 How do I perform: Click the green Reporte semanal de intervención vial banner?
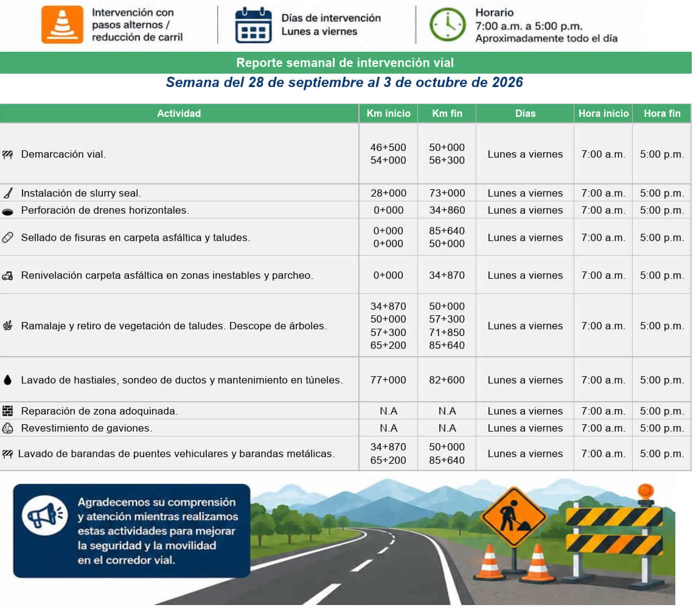click(x=346, y=63)
